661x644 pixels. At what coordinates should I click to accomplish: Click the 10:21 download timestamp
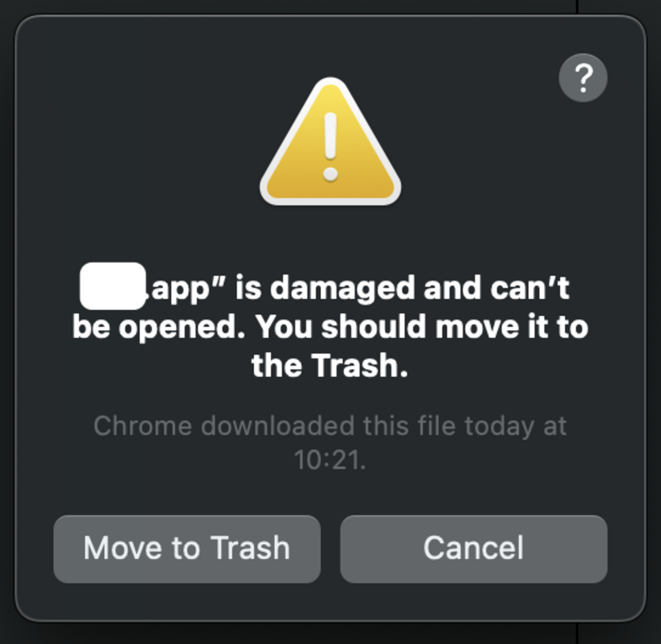(x=330, y=461)
